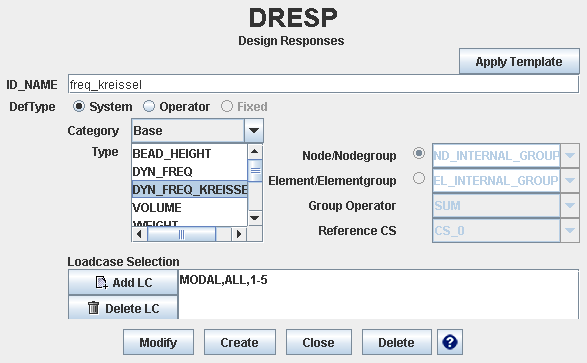Select BEAD_HEIGHT in the Type list
The image size is (587, 363).
point(189,153)
